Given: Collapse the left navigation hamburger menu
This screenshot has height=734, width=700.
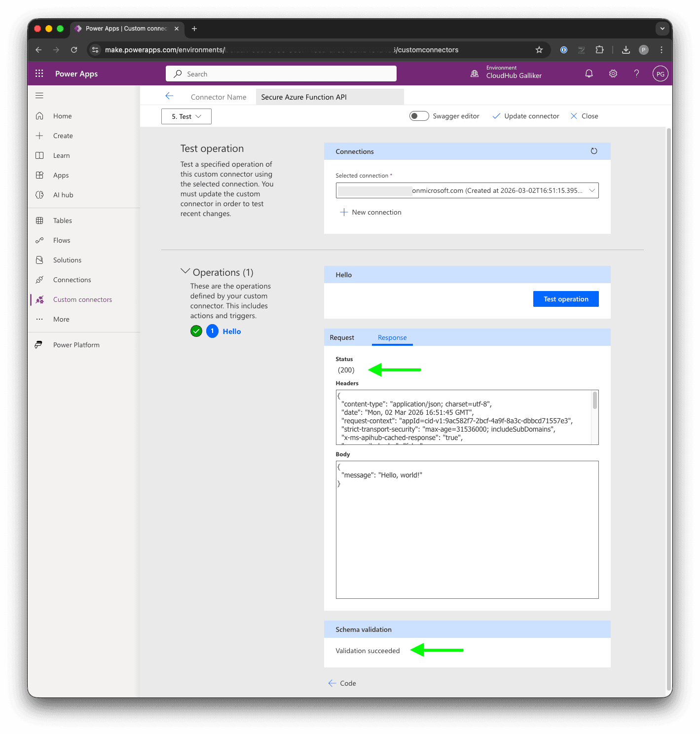Looking at the screenshot, I should [x=39, y=96].
